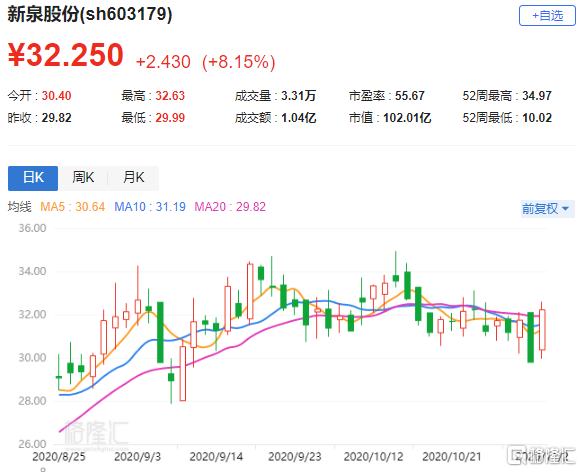Click the 2020/9/23 date axis label
The width and height of the screenshot is (582, 472).
point(295,456)
